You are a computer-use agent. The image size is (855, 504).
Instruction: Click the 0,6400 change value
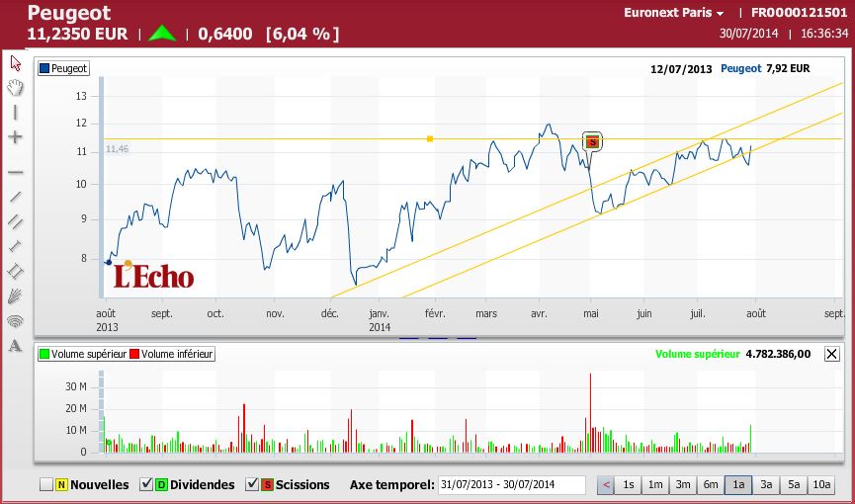tap(225, 35)
